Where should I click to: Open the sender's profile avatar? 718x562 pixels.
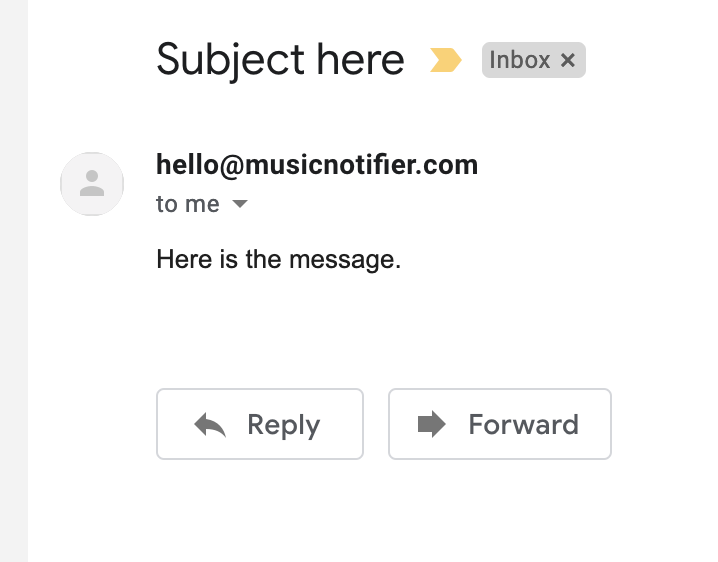point(92,184)
